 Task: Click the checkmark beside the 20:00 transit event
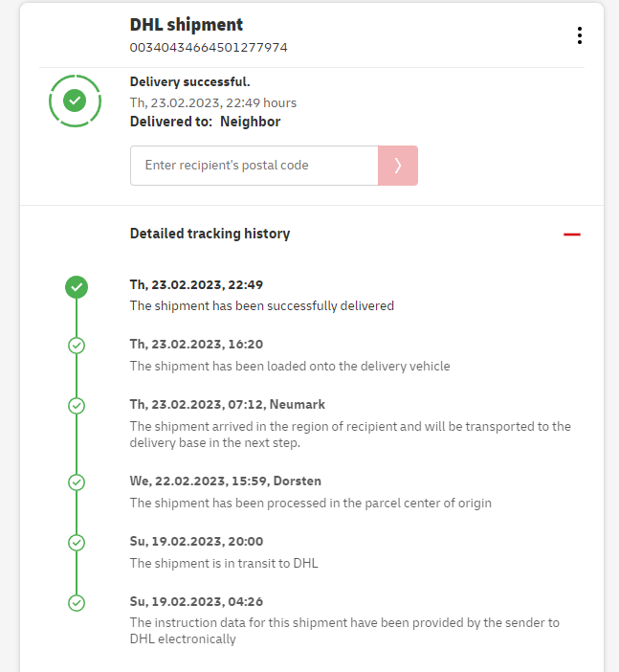[77, 542]
